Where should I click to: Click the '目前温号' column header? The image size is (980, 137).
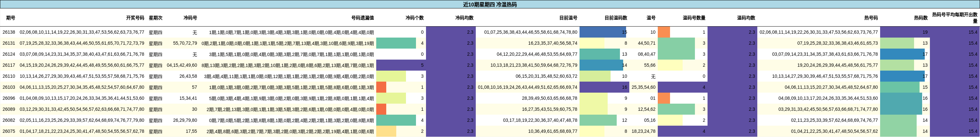pos(568,18)
